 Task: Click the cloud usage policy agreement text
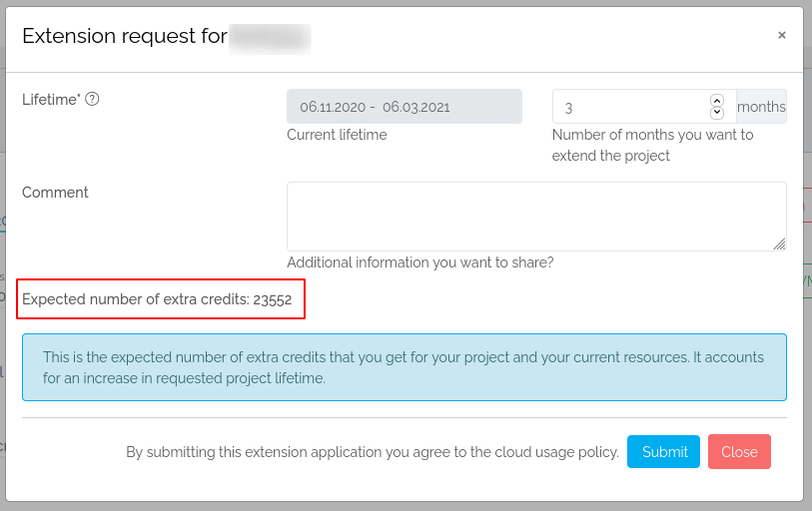click(372, 452)
